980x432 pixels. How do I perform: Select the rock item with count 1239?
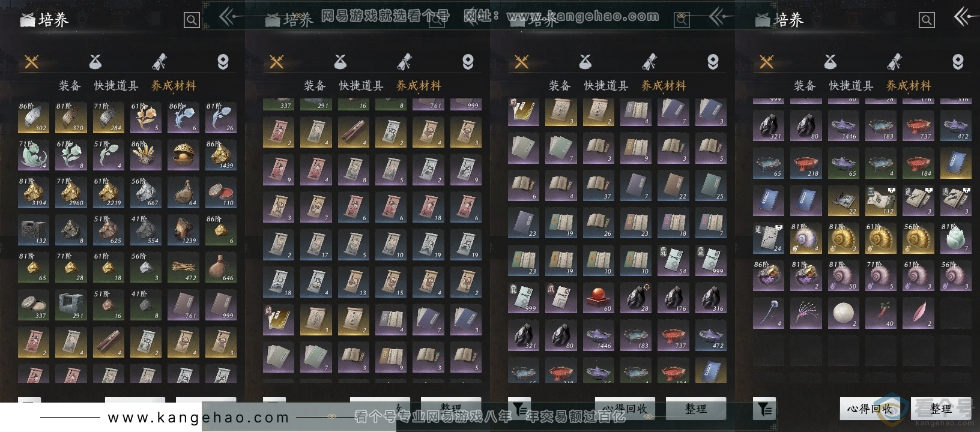[183, 230]
